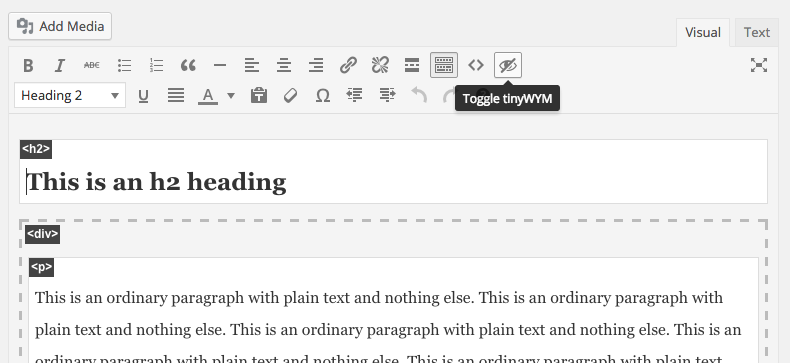Switch to the Visual editor tab
The image size is (790, 363).
tap(702, 33)
